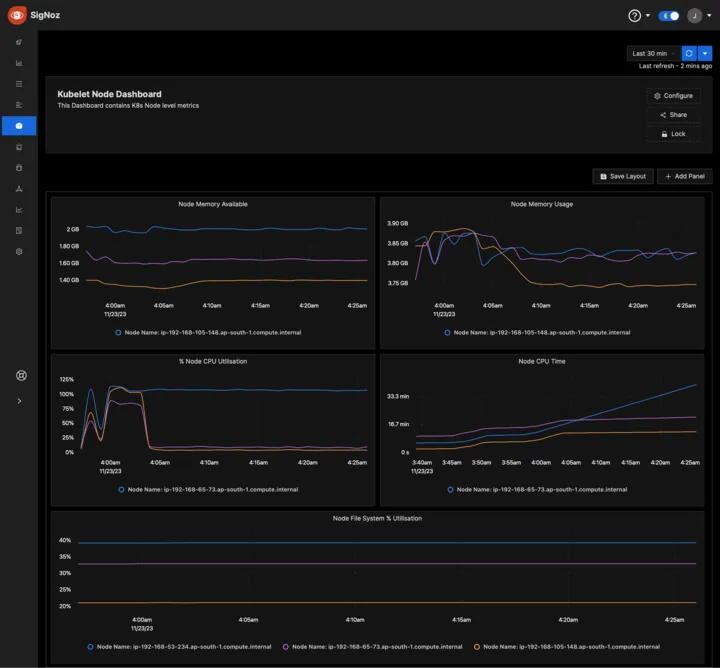
Task: Click the Configure dashboard button
Action: [x=673, y=95]
